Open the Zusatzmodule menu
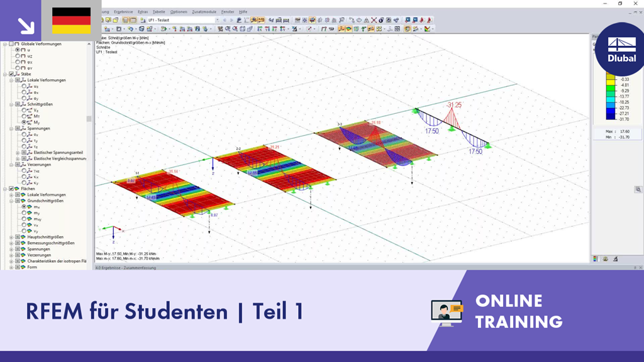This screenshot has height=362, width=644. [204, 12]
